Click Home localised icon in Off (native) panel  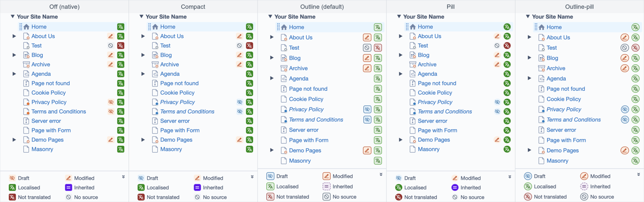tap(120, 27)
